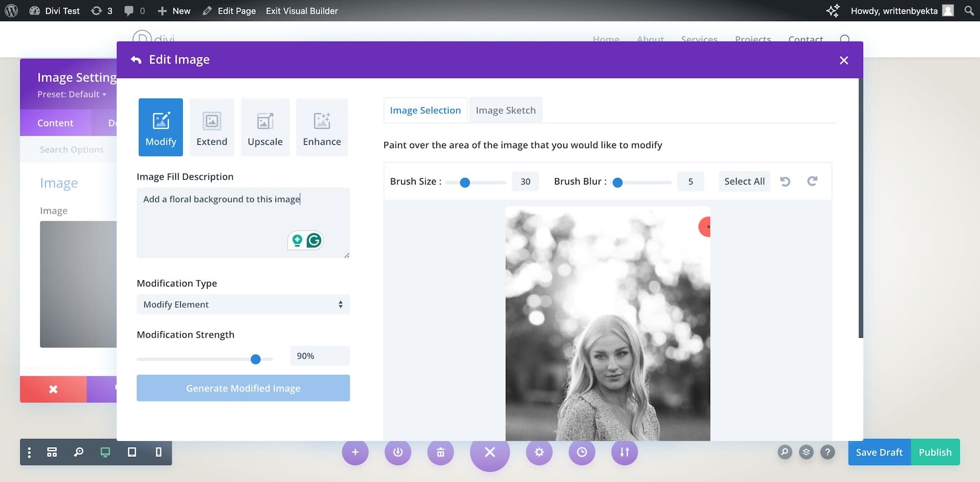980x482 pixels.
Task: Switch to phone preview mode
Action: click(x=158, y=452)
